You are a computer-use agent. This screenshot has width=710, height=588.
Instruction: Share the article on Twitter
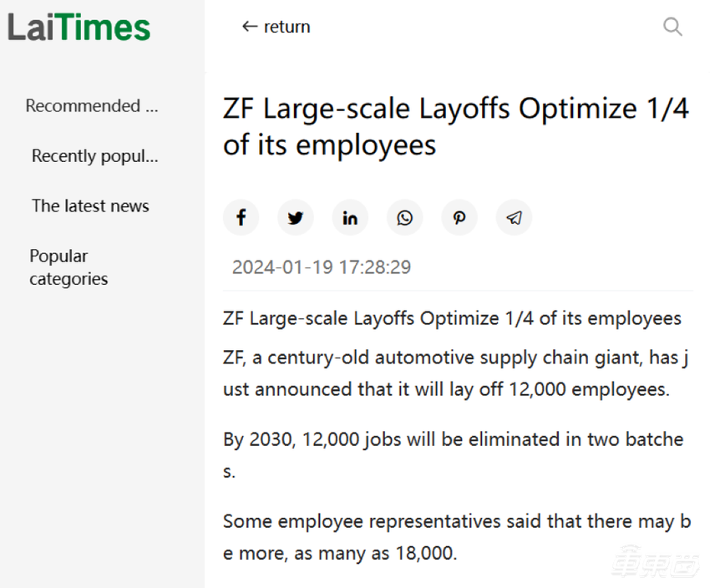[x=295, y=218]
